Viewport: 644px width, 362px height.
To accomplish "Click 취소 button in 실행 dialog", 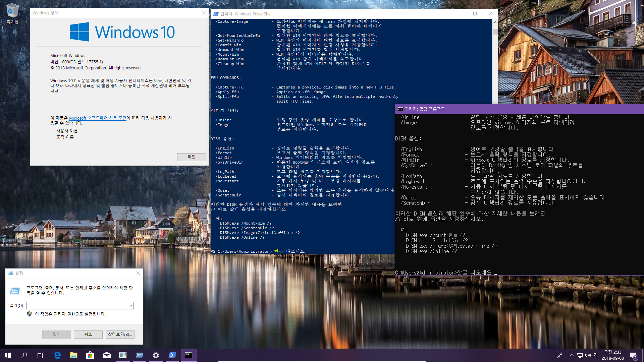I will (x=88, y=334).
